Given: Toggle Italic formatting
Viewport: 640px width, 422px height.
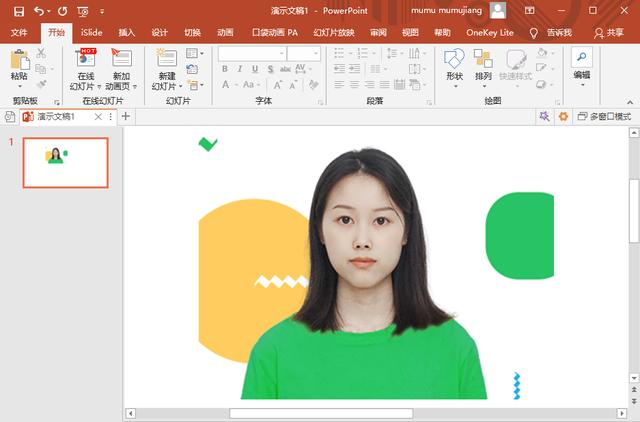Looking at the screenshot, I should 240,69.
